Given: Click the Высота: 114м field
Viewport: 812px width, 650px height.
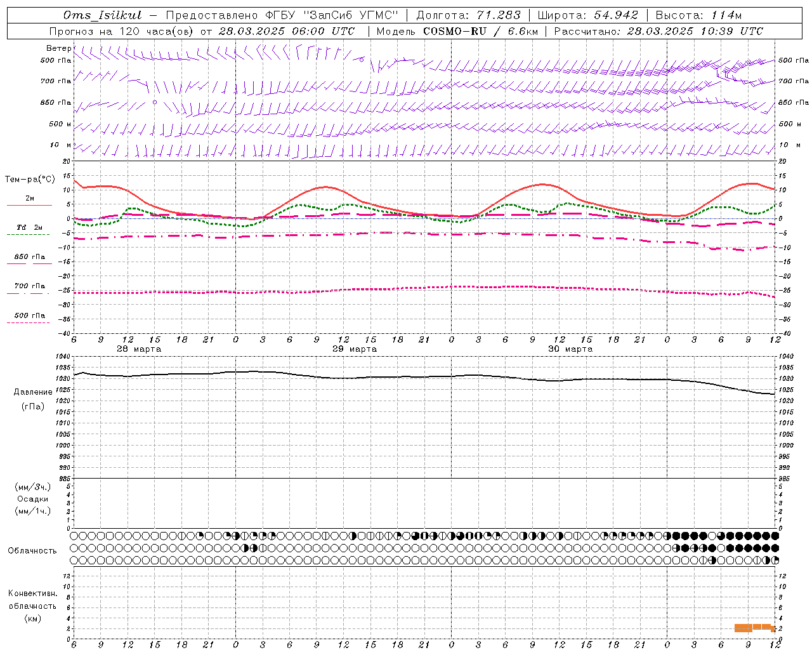Looking at the screenshot, I should (x=698, y=15).
